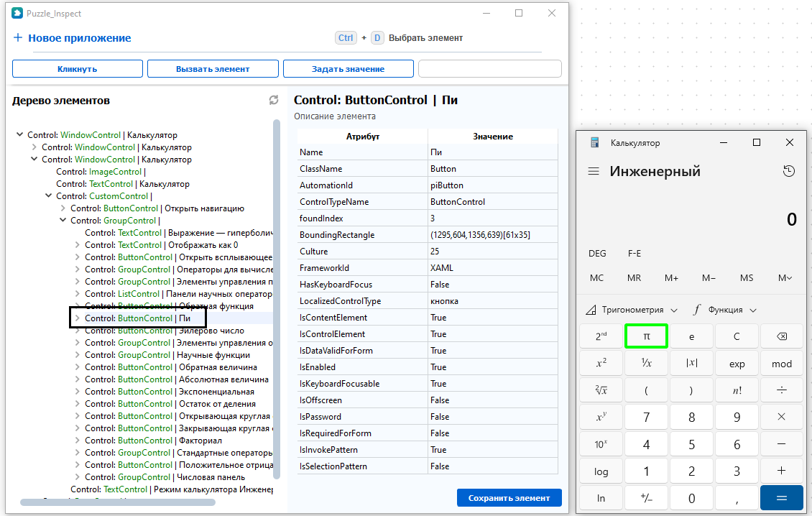
Task: Click the piButton AutomationId value cell
Action: (492, 185)
